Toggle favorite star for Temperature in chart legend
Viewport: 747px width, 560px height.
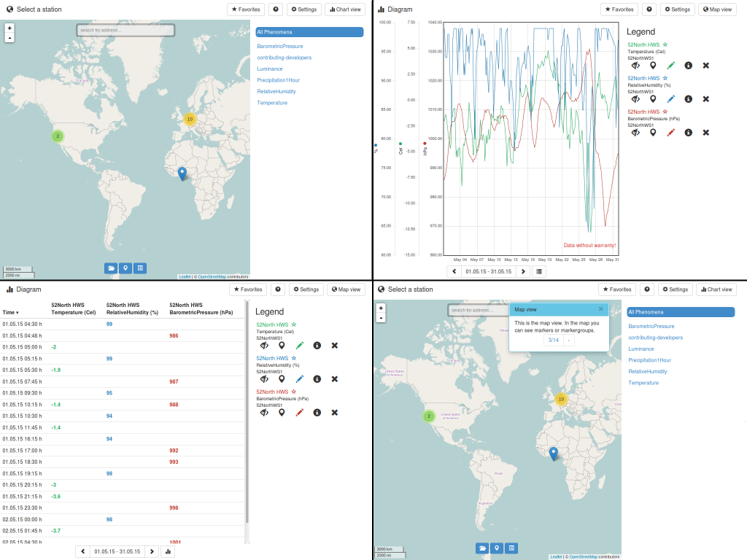click(x=665, y=44)
